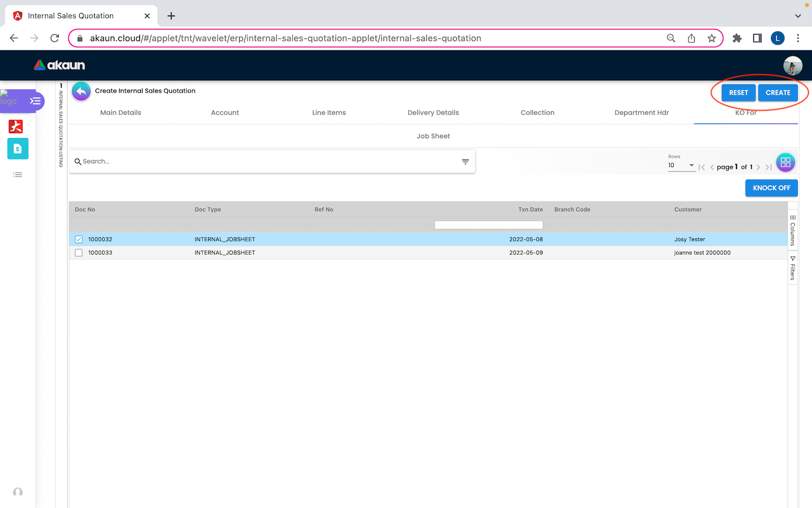Switch to the Delivery Details tab
This screenshot has height=508, width=812.
click(x=433, y=113)
